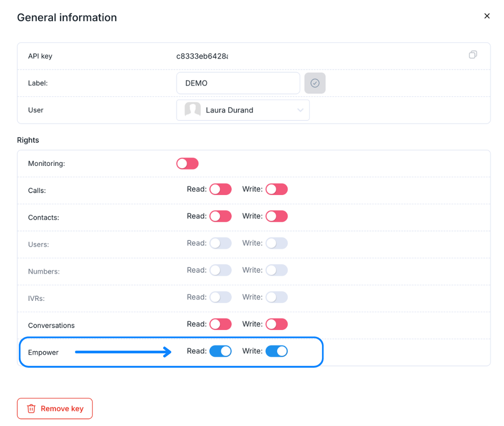Toggle the Users Read switch

click(x=221, y=243)
